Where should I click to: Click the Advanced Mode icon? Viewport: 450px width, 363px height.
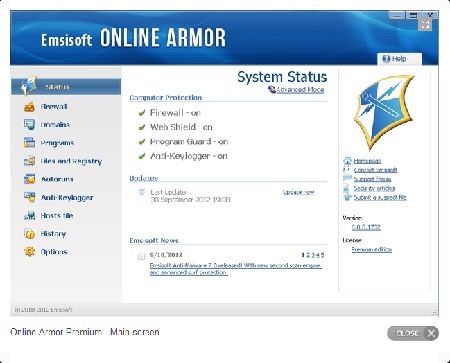pos(272,89)
